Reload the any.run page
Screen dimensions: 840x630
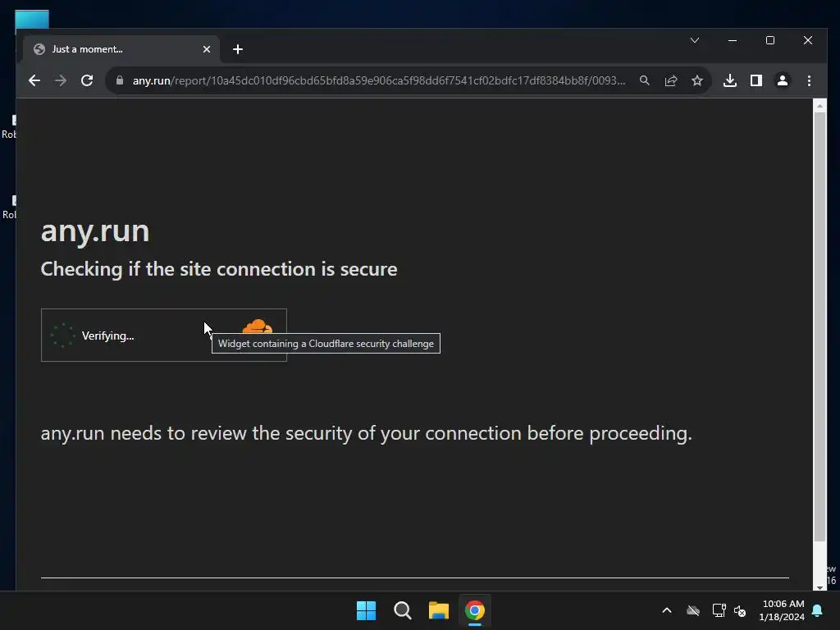pos(87,80)
